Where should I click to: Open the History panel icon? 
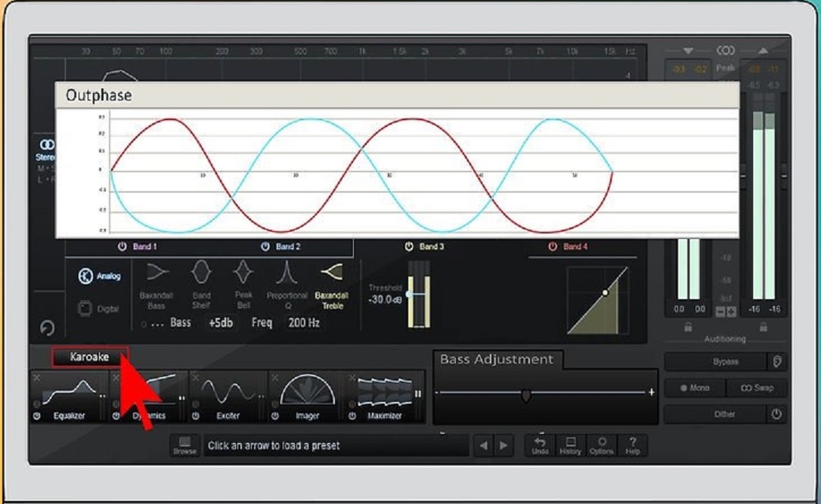click(571, 442)
